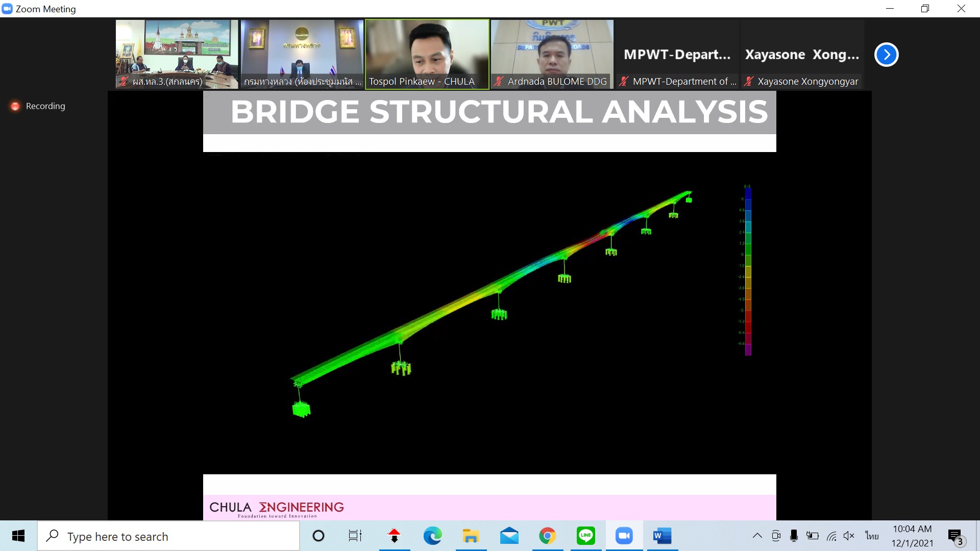Open Microsoft Edge browser
Viewport: 980px width, 551px height.
pos(432,536)
